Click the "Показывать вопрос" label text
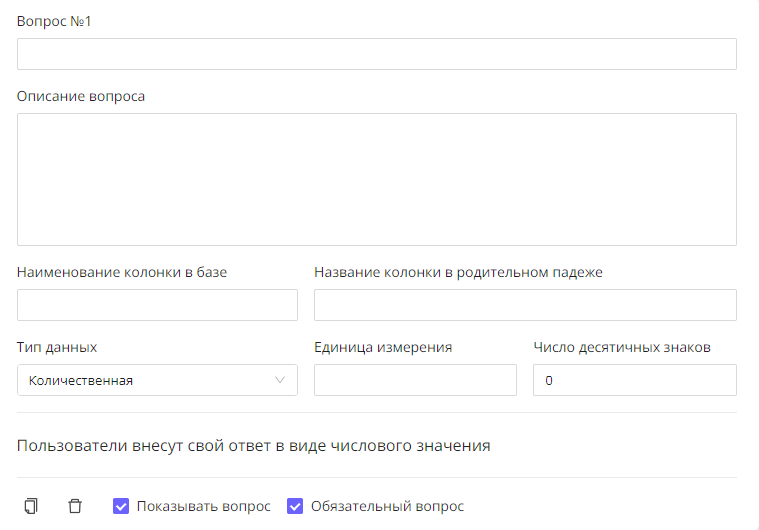The height and width of the screenshot is (530, 759). (203, 506)
